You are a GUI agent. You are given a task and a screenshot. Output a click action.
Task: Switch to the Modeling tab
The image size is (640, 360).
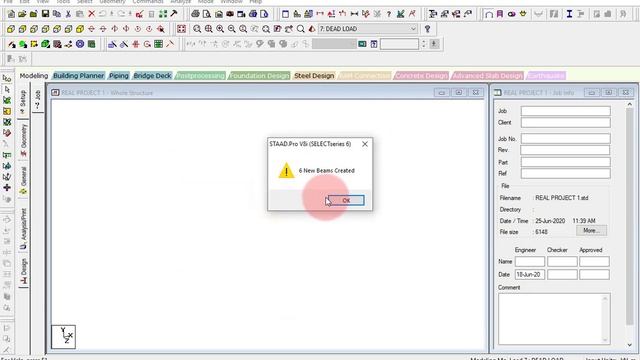pyautogui.click(x=34, y=76)
